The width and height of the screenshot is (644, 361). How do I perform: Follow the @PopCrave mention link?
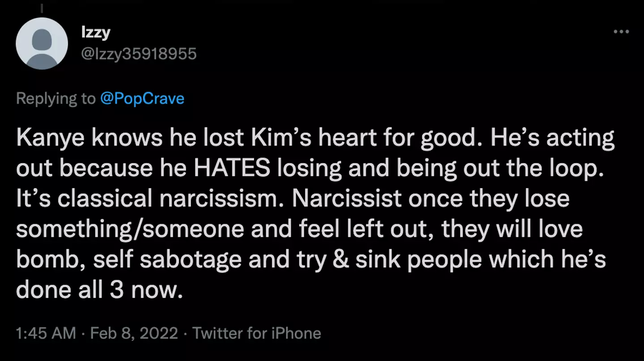142,98
